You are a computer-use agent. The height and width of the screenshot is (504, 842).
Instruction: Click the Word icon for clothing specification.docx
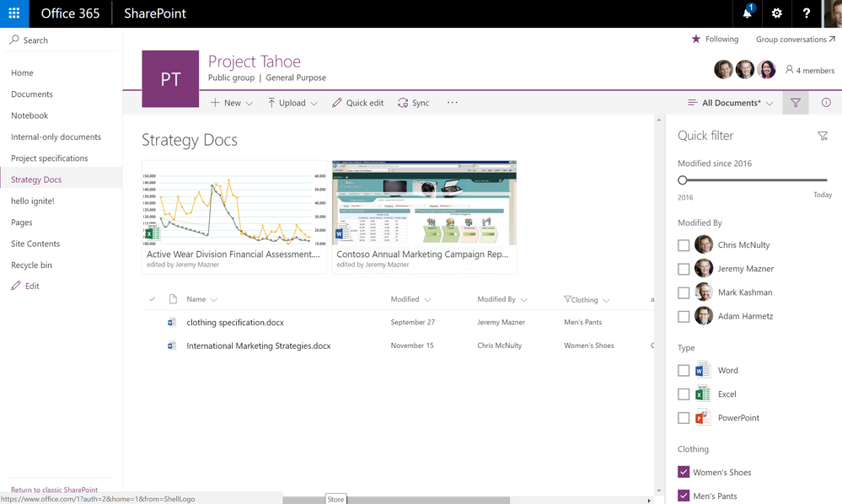[x=172, y=322]
